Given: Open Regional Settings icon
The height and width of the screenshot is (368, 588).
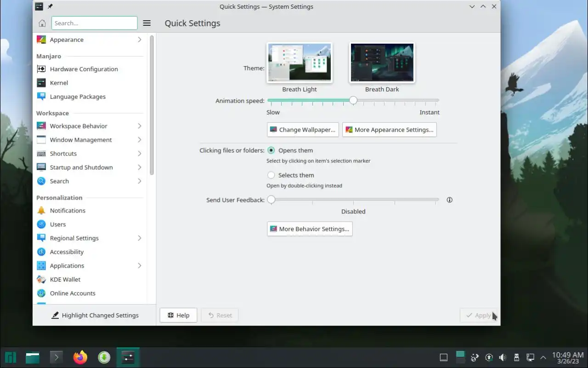Looking at the screenshot, I should point(41,238).
